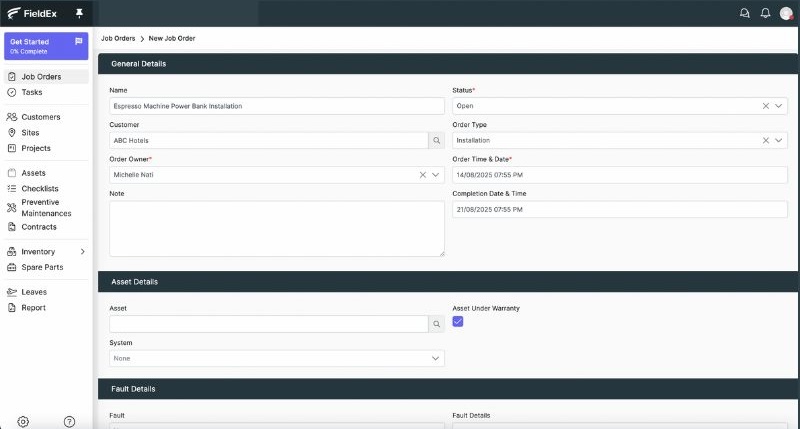Clear the Order Owner selection
The width and height of the screenshot is (800, 429).
coord(423,175)
